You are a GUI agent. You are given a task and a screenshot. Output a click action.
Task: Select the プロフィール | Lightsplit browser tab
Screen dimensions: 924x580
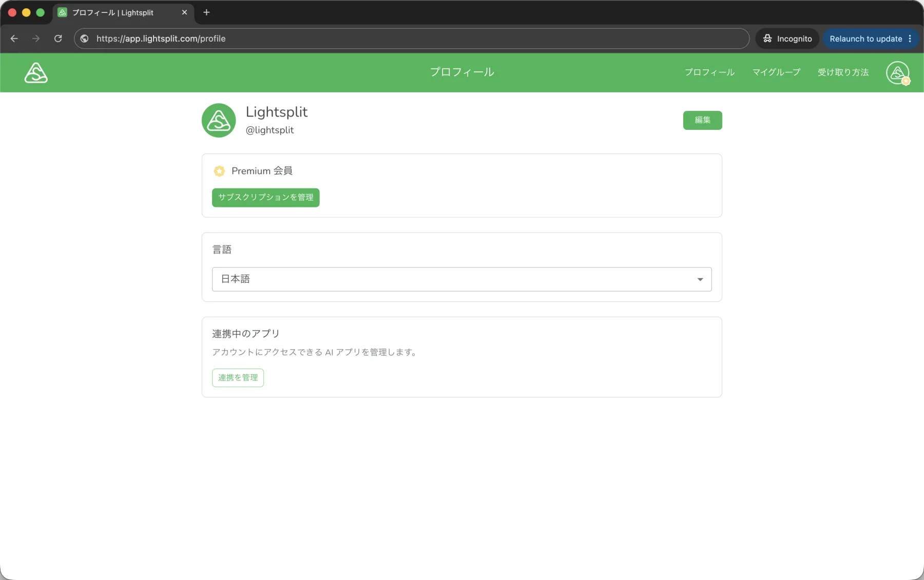pos(123,12)
